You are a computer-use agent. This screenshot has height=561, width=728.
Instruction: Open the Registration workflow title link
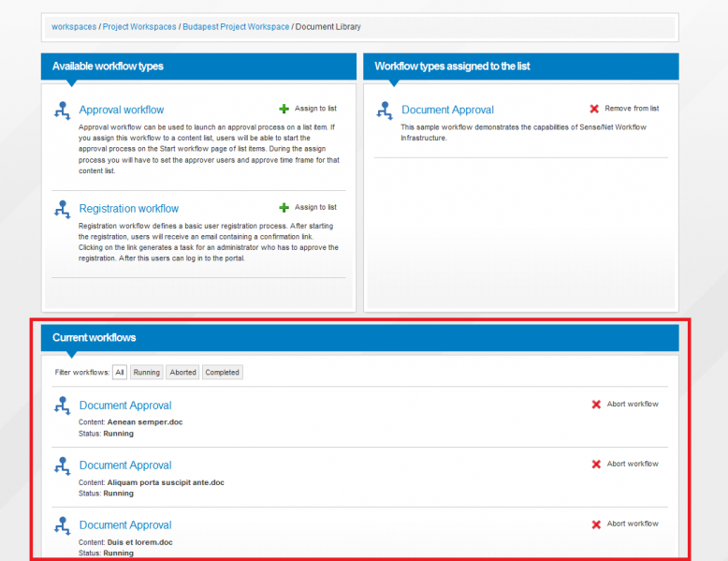[x=129, y=209]
